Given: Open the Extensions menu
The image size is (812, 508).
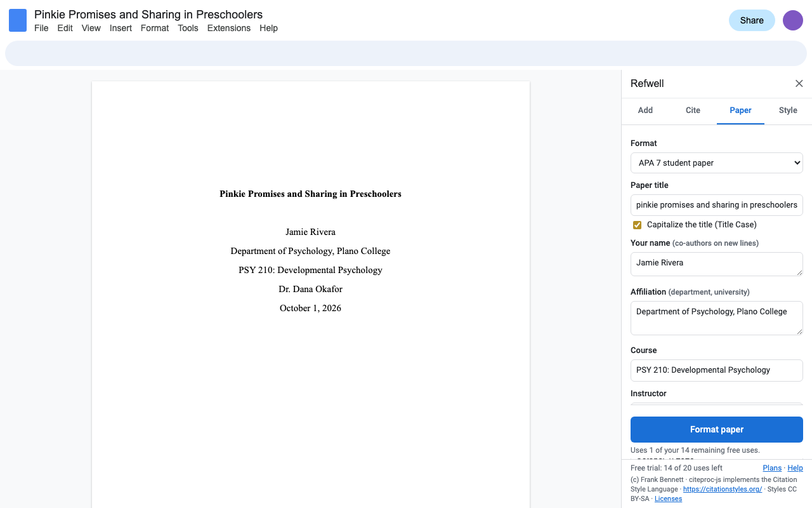Looking at the screenshot, I should tap(229, 28).
